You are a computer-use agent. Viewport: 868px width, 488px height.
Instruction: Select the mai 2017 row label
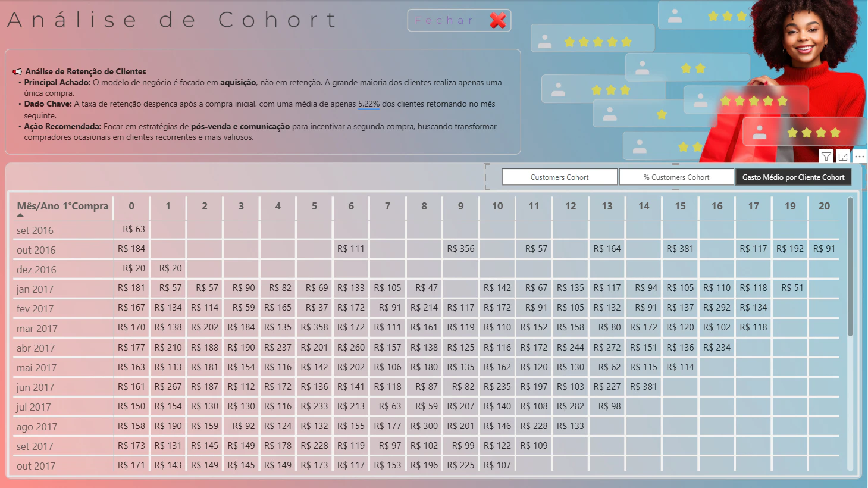[x=36, y=368]
